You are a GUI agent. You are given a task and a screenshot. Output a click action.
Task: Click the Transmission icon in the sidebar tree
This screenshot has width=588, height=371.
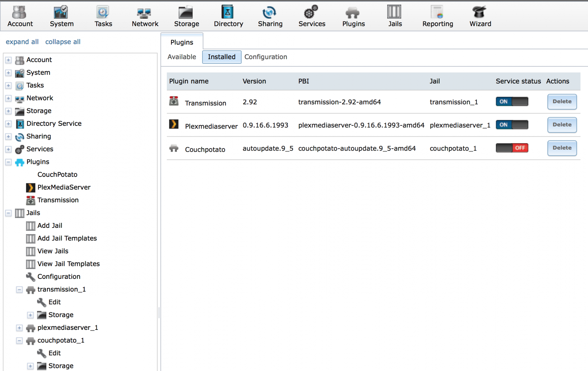click(30, 200)
